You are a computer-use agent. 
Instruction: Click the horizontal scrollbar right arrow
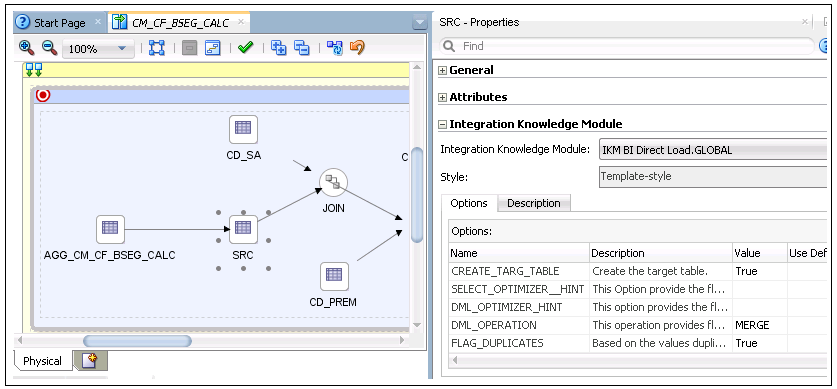click(402, 340)
